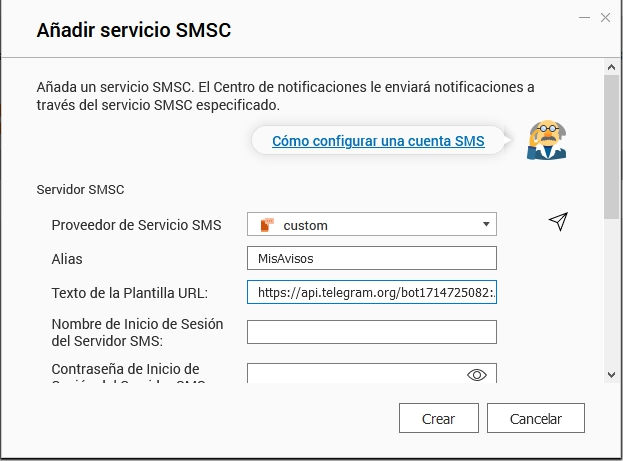Click the scrollbar down arrow

(610, 373)
